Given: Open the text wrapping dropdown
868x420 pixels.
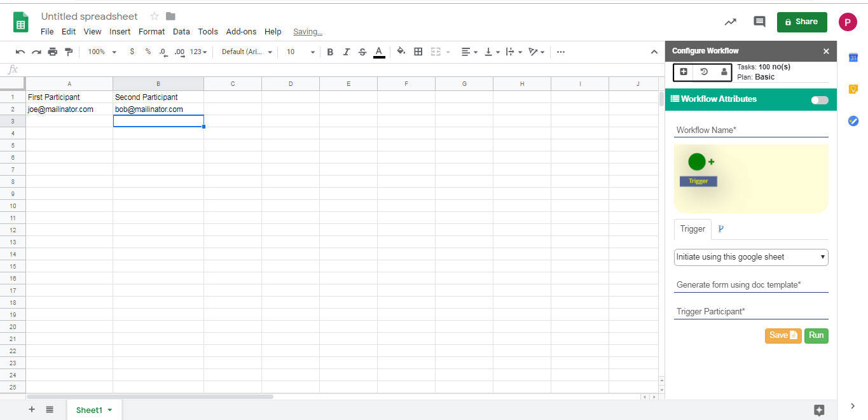Looking at the screenshot, I should pos(514,52).
